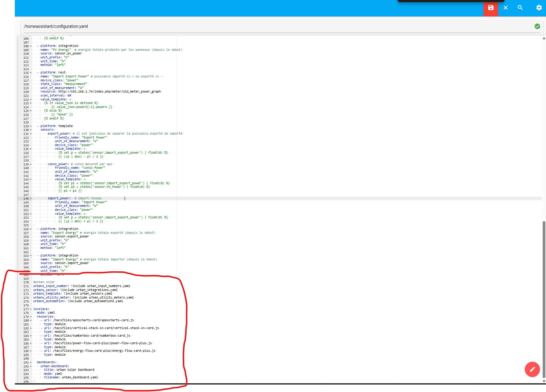Viewport: 546px width, 392px height.
Task: Collapse the import_power block at line 148
Action: [x=31, y=199]
